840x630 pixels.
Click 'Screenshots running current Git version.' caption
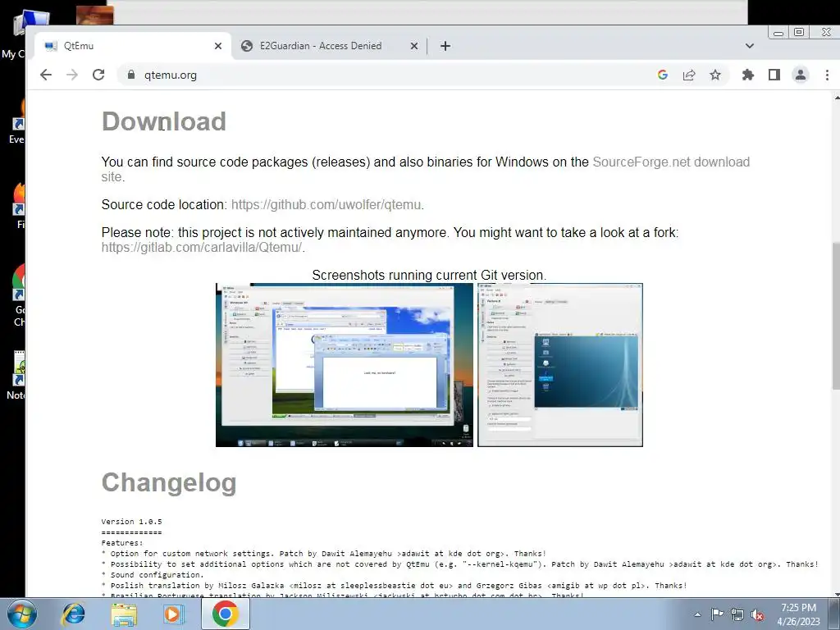coord(429,276)
